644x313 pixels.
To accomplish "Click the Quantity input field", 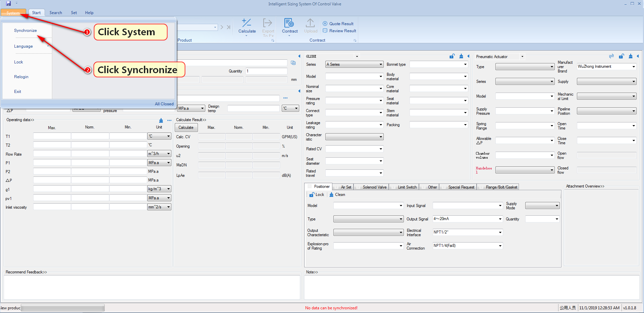I will 266,71.
